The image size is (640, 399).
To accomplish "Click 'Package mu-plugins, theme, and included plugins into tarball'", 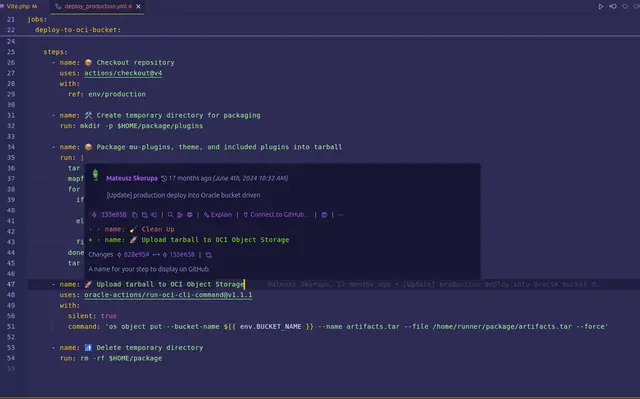I will [x=219, y=147].
